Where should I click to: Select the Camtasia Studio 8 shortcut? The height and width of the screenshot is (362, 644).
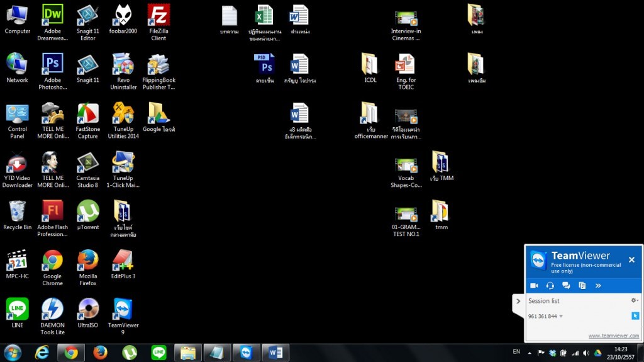(88, 169)
